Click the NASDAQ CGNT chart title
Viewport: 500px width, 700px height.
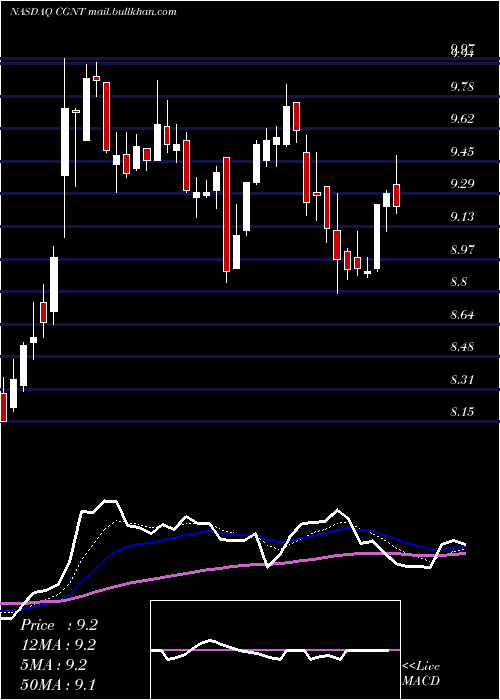pyautogui.click(x=93, y=11)
